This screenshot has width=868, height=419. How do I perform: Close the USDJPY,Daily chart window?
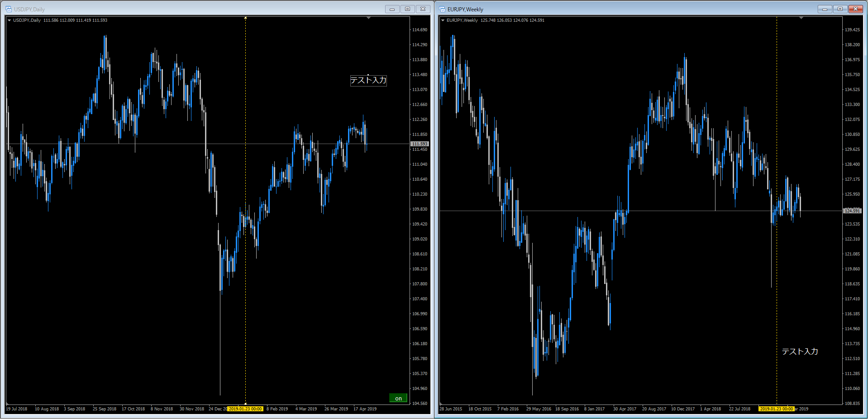coord(423,9)
